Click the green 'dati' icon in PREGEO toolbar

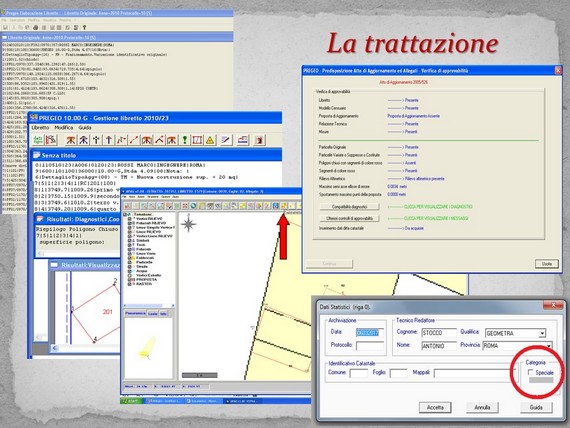38,140
